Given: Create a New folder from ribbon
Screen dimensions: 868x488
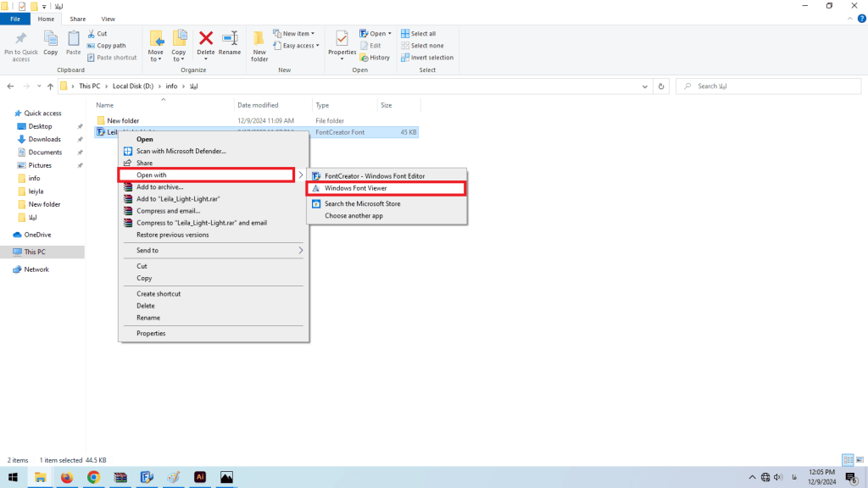Looking at the screenshot, I should click(x=259, y=44).
